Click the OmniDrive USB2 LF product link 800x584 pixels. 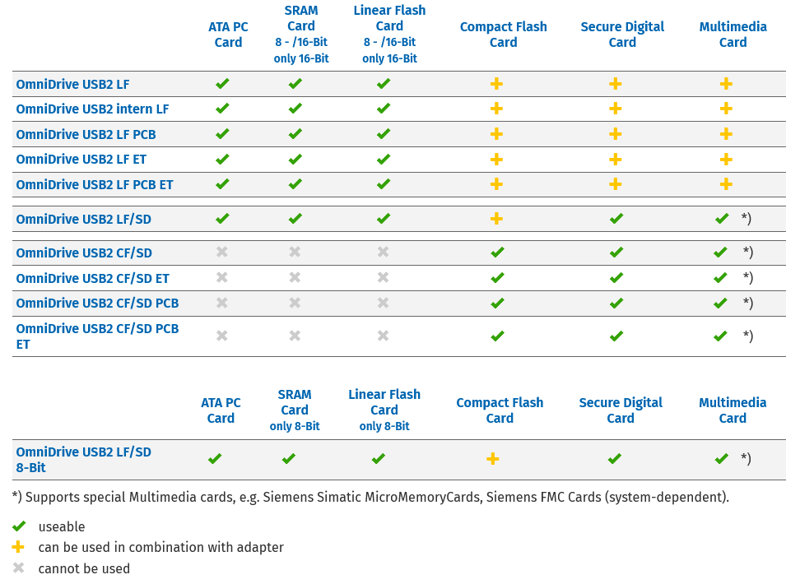(x=72, y=84)
